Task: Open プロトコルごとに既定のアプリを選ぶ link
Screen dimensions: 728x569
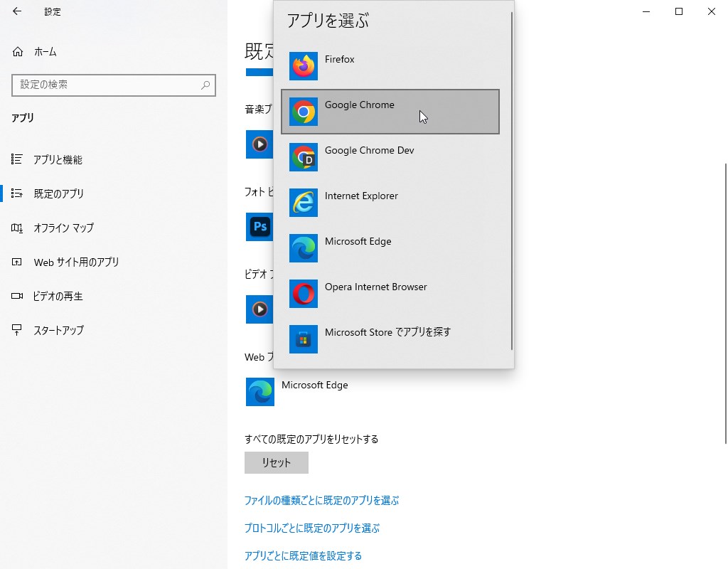Action: (311, 528)
